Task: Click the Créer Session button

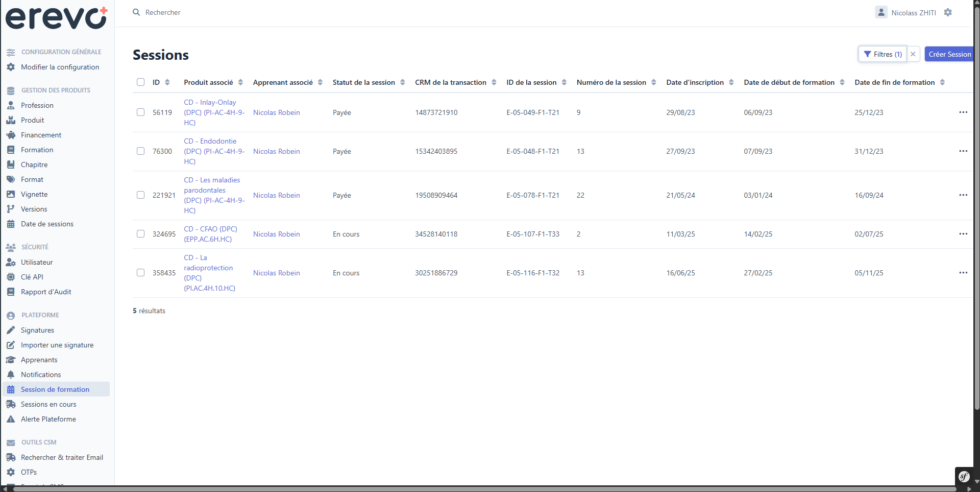Action: (949, 54)
